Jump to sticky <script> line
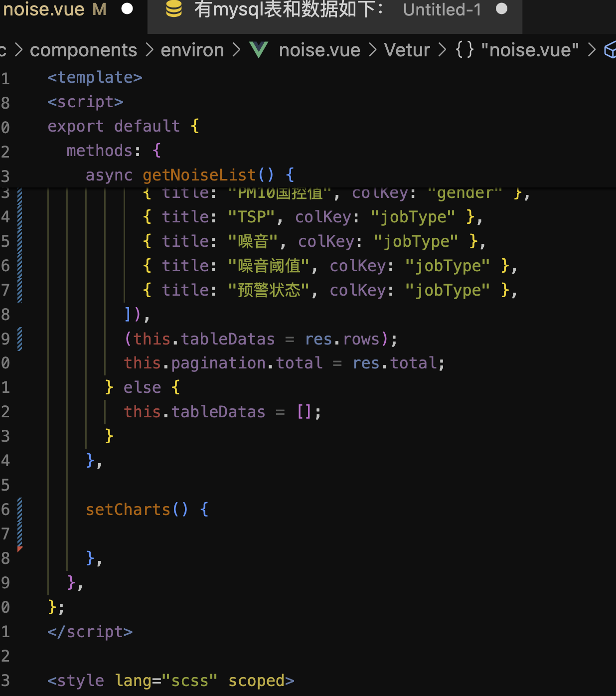616x696 pixels. coord(85,102)
